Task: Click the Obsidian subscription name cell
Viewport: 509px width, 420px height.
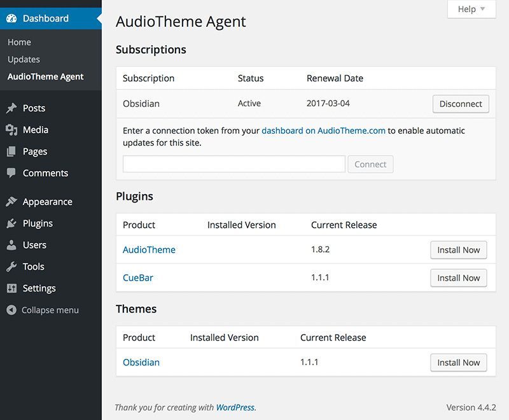Action: point(141,104)
